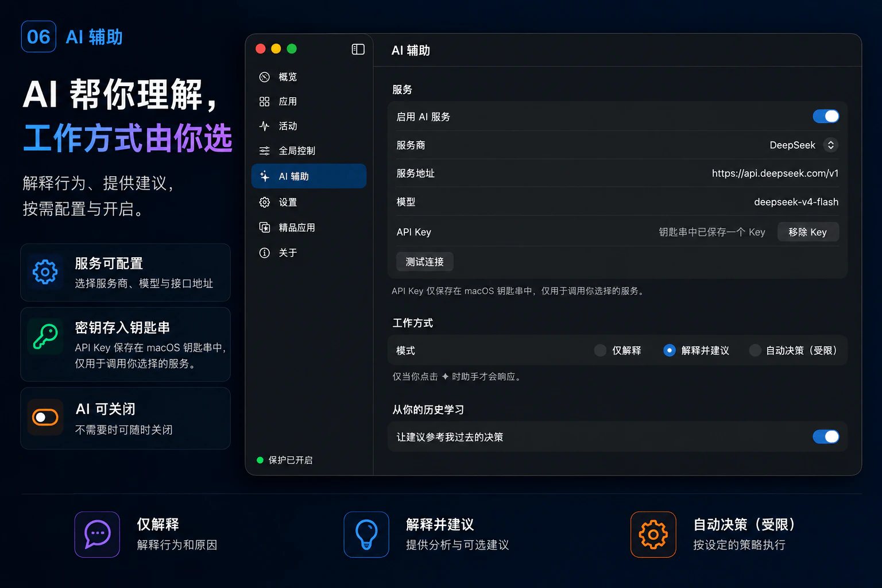Click the 服务可配置 feature card title
Screen dimensions: 882x588
[109, 264]
